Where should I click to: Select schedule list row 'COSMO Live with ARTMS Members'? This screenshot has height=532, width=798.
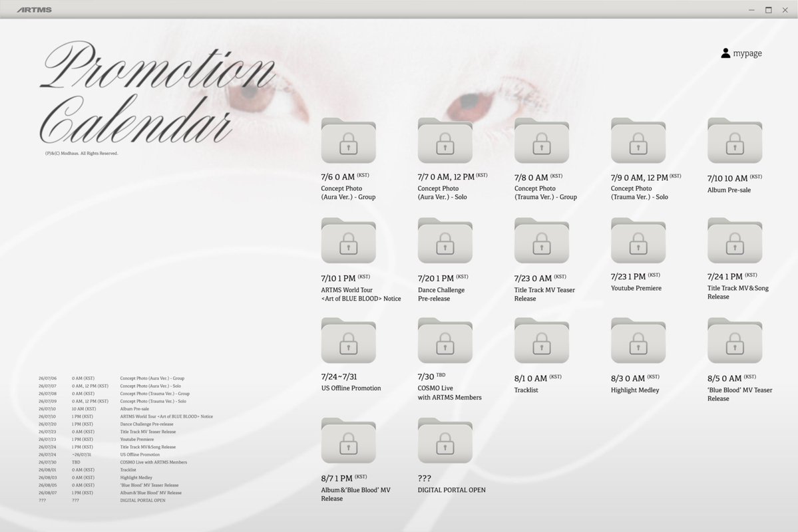[113, 462]
